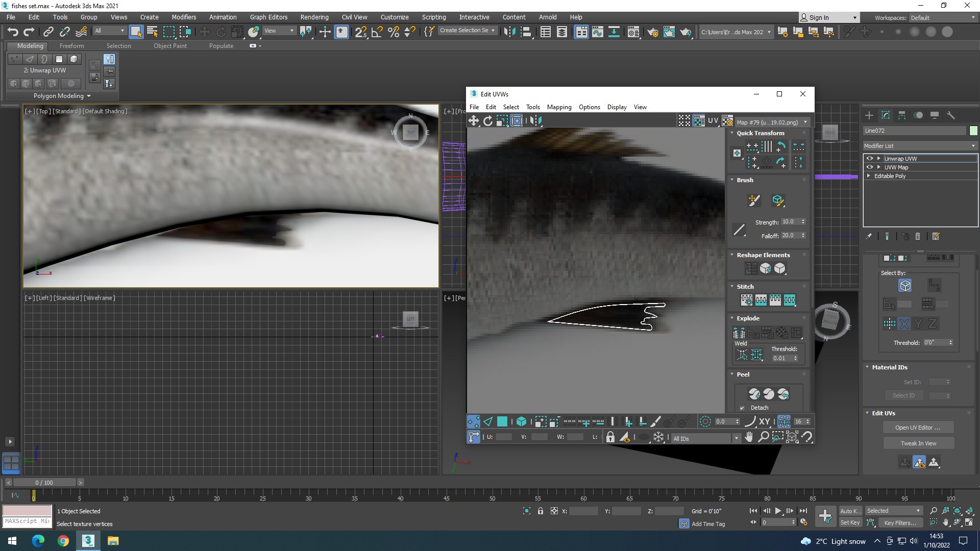Open Google Chrome from taskbar
The height and width of the screenshot is (551, 980).
pos(63,541)
